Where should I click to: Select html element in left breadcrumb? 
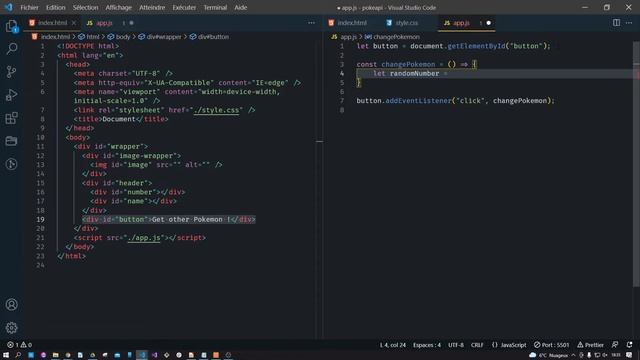pos(89,37)
